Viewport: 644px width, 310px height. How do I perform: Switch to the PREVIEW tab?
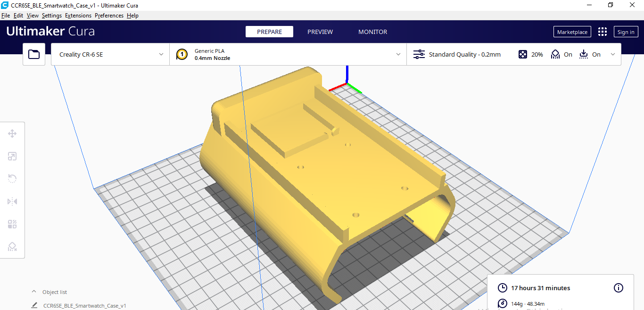tap(320, 32)
